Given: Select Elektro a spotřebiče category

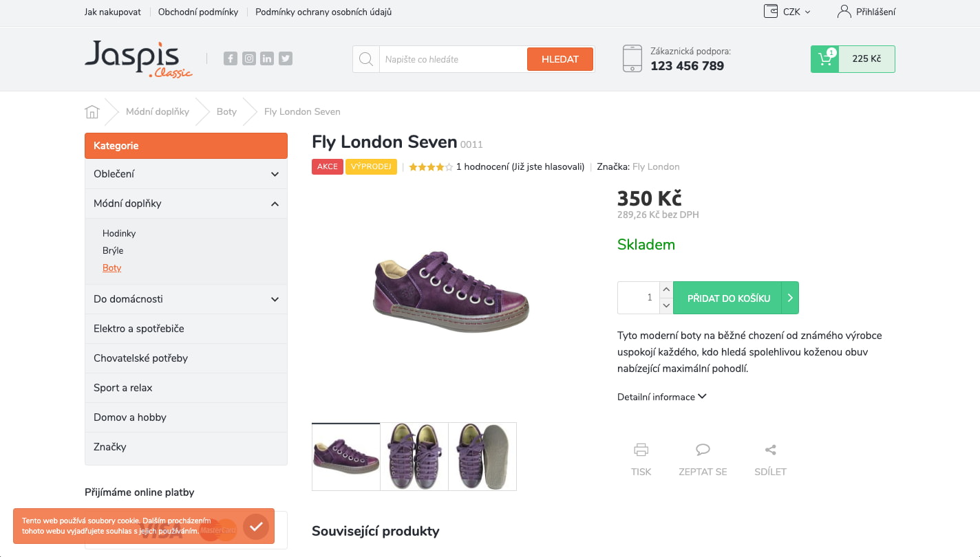Looking at the screenshot, I should pyautogui.click(x=186, y=329).
